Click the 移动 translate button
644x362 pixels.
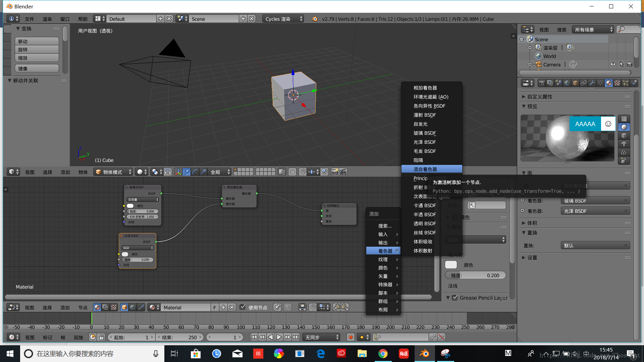pyautogui.click(x=37, y=41)
